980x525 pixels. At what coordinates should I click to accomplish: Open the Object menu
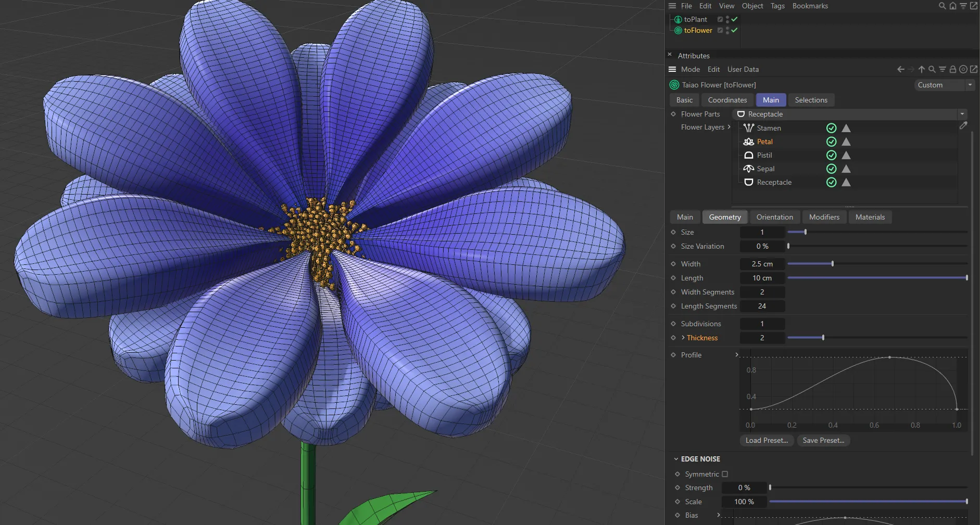(x=751, y=6)
